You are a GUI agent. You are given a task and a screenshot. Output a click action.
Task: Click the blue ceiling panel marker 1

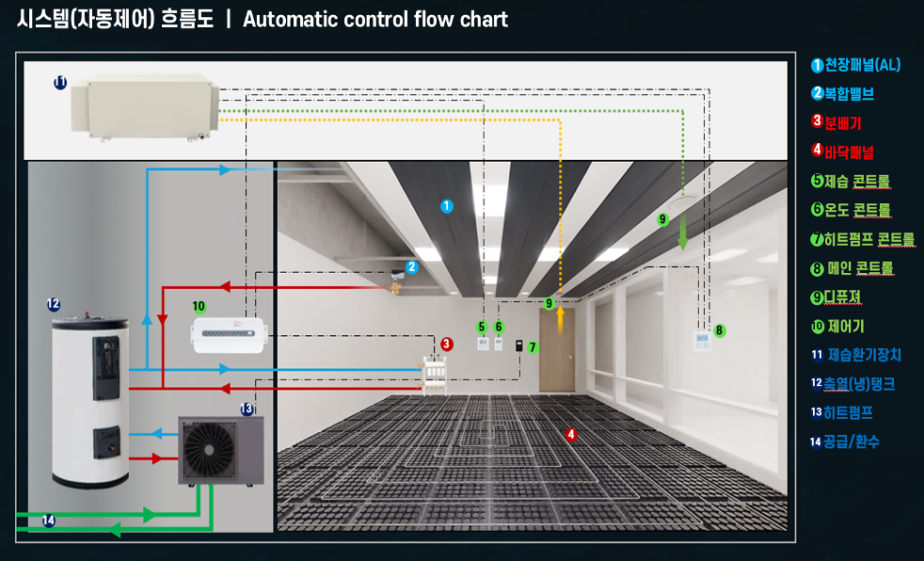(447, 206)
